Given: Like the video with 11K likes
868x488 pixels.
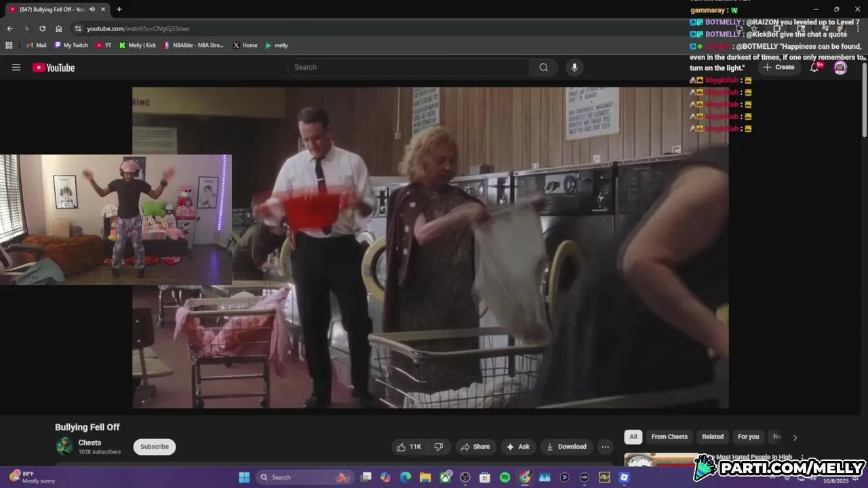Looking at the screenshot, I should coord(409,447).
